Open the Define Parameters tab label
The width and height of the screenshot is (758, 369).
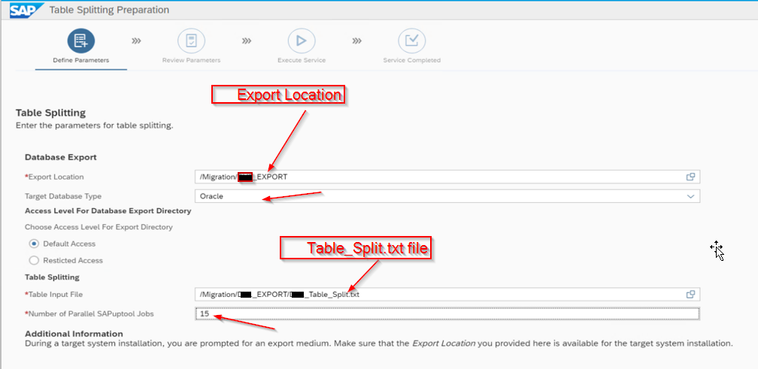point(81,60)
